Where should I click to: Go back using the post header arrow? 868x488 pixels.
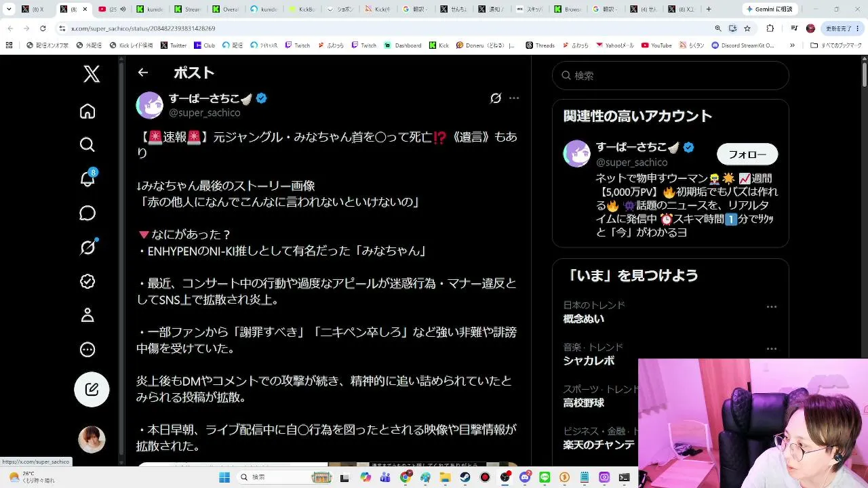point(142,73)
